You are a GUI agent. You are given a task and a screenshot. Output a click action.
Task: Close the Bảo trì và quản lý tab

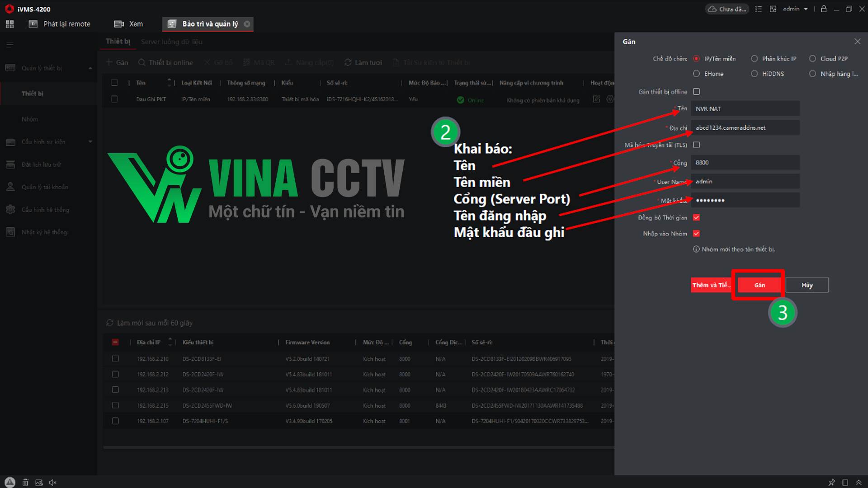click(x=247, y=24)
